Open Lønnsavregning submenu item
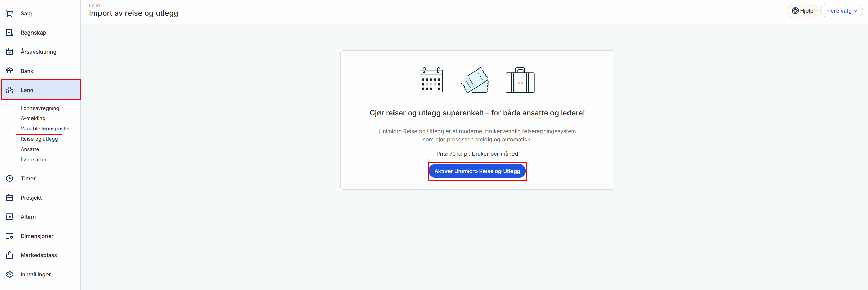Screen dimensions: 868x290 pyautogui.click(x=40, y=108)
